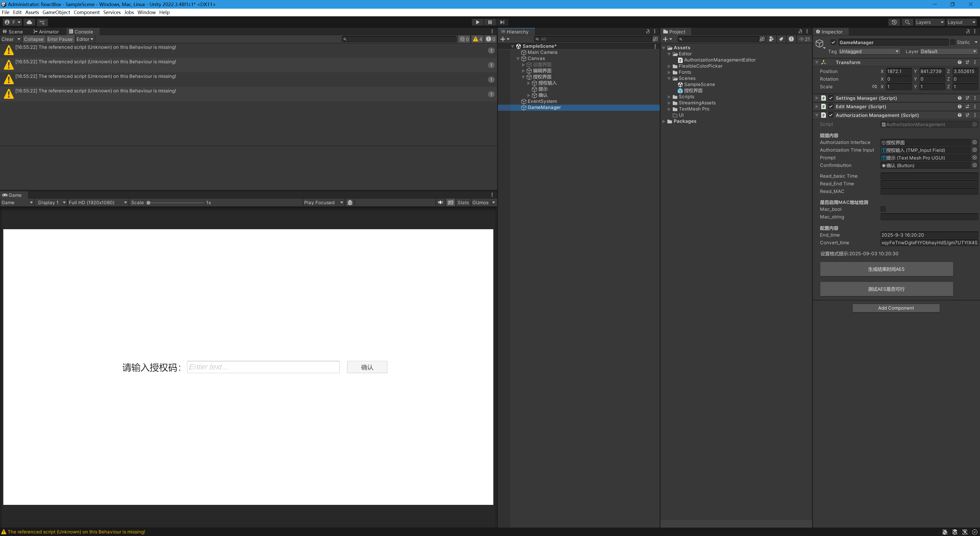Click Add Component button
The height and width of the screenshot is (536, 980).
pos(896,308)
